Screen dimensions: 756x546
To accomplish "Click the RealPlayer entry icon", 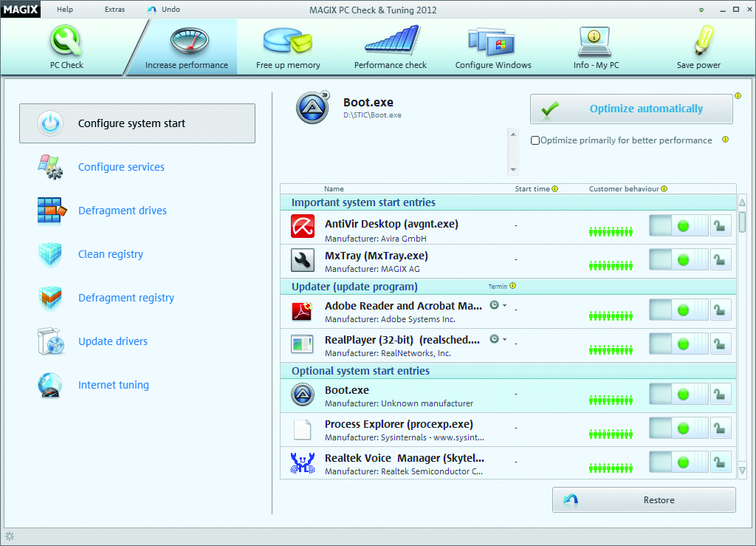I will coord(303,344).
